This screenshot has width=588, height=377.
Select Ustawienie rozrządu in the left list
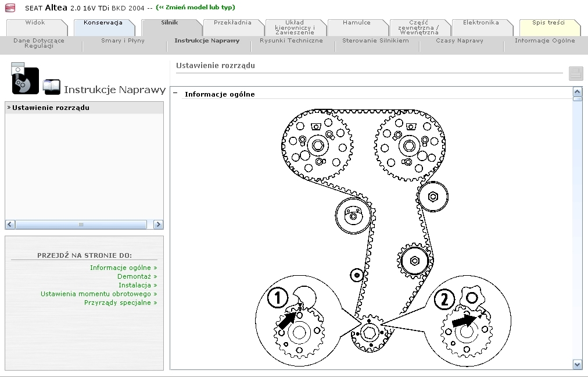(84, 108)
